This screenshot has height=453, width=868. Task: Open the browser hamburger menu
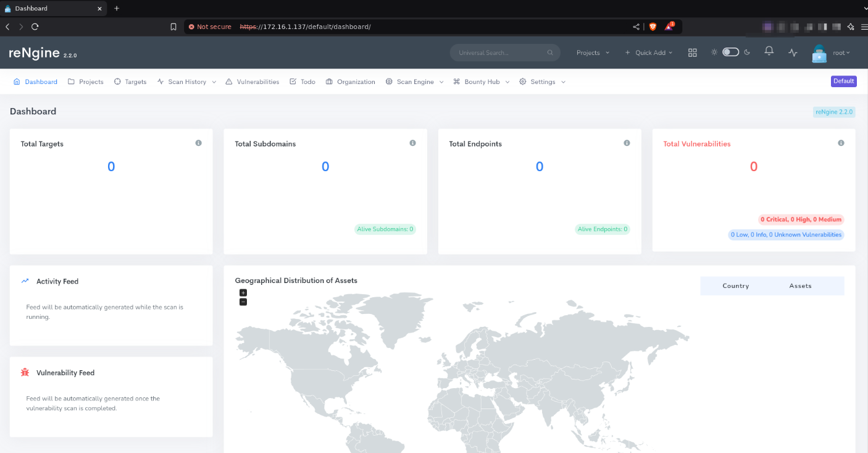coord(864,27)
